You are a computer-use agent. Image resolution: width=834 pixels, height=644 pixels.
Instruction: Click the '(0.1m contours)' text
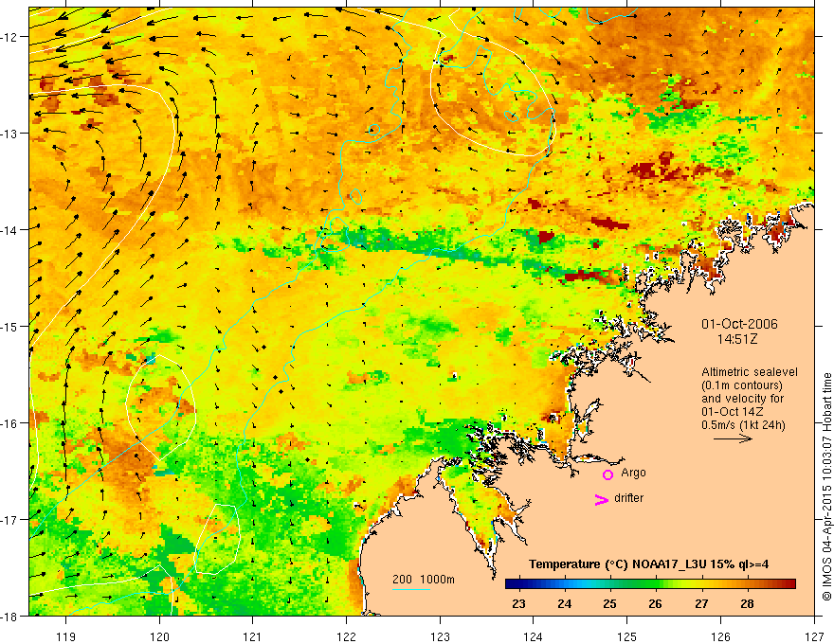pyautogui.click(x=742, y=385)
